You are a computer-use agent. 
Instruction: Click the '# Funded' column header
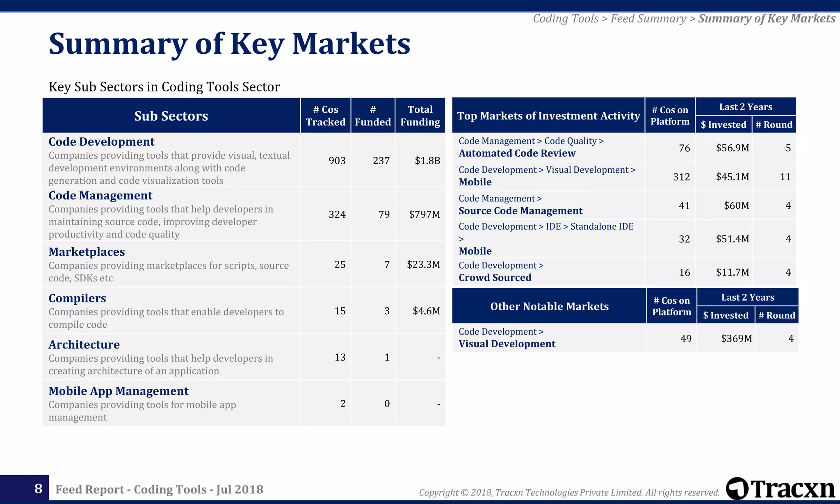[x=373, y=116]
